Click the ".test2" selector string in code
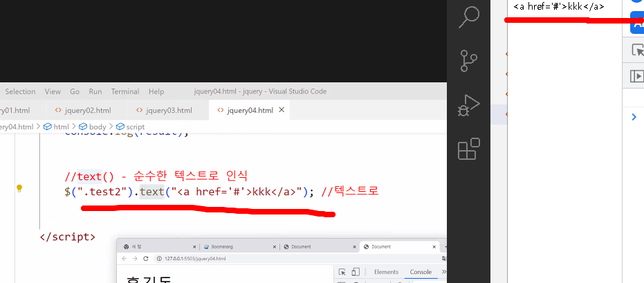Screen dimensions: 644x283 [x=102, y=192]
